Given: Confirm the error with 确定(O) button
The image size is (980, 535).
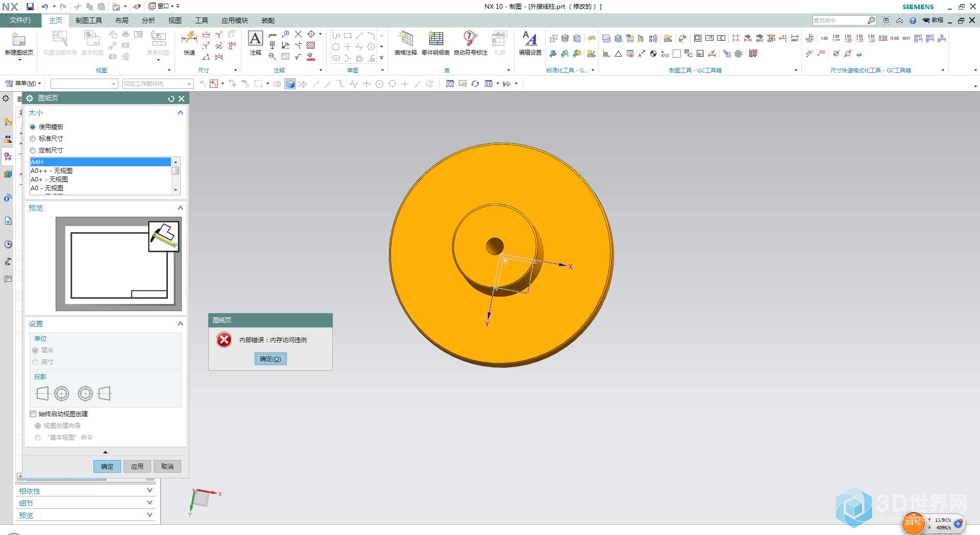Looking at the screenshot, I should click(x=271, y=359).
